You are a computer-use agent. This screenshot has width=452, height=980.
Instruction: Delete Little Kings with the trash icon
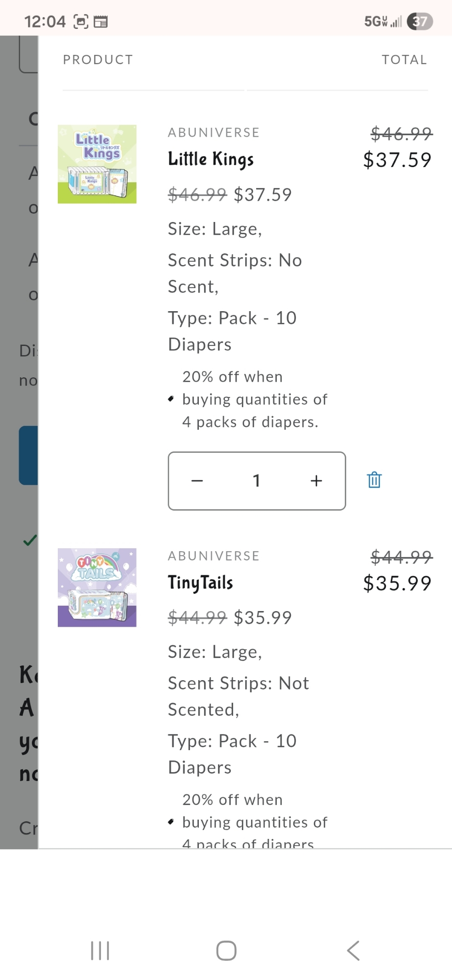point(374,480)
